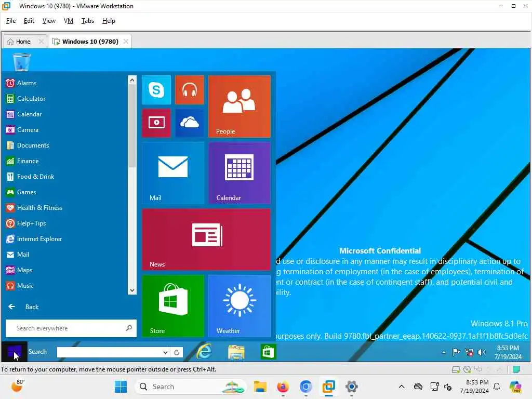Image resolution: width=532 pixels, height=399 pixels.
Task: Click the Search everywhere magnifier icon
Action: tap(129, 328)
